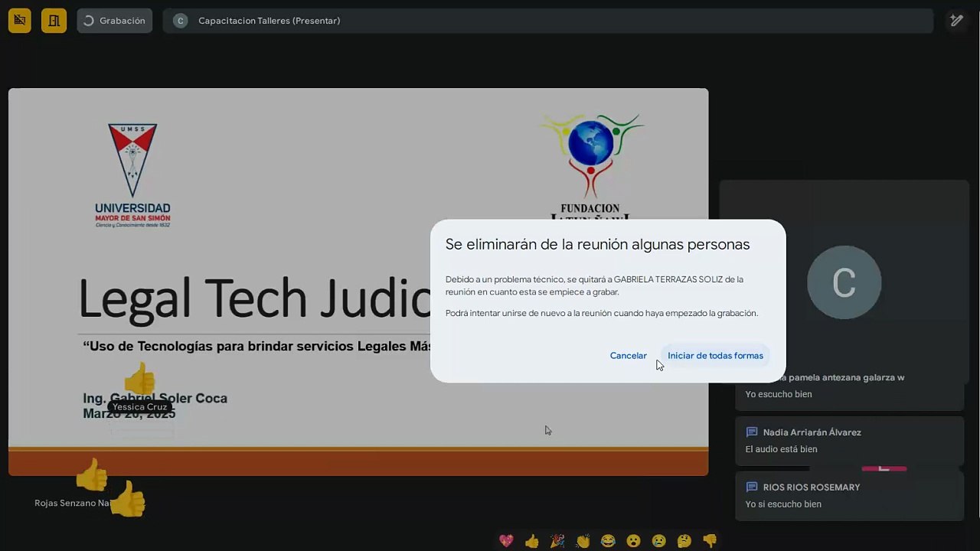Send the thinking face reaction
The width and height of the screenshot is (980, 551).
[x=684, y=541]
